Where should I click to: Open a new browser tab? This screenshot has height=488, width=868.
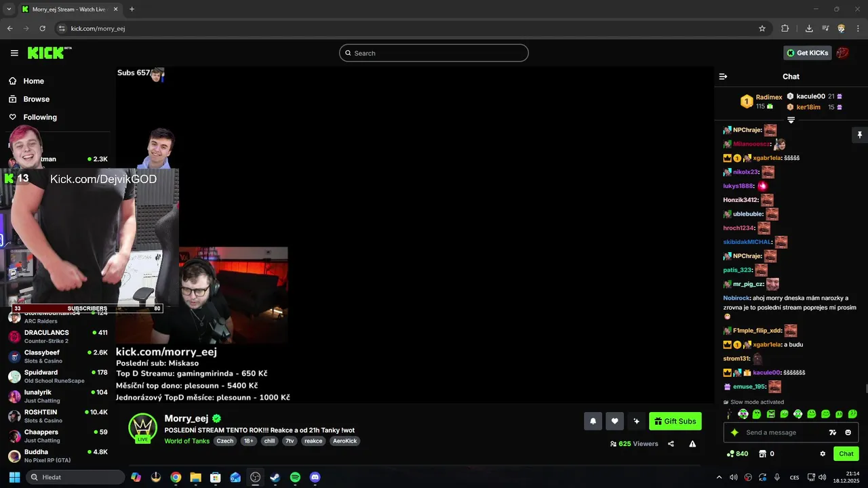tap(132, 9)
